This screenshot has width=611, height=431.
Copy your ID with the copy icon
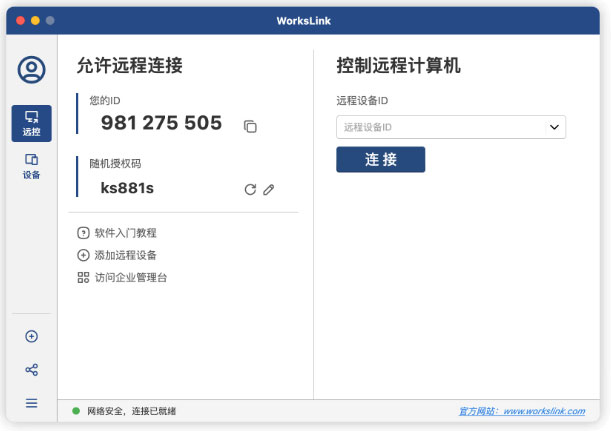point(250,126)
